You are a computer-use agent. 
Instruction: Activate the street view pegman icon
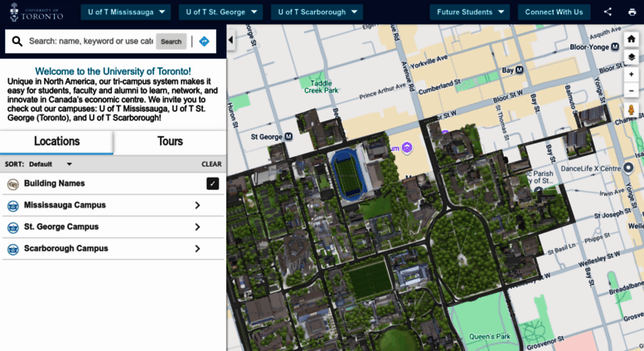click(x=632, y=110)
